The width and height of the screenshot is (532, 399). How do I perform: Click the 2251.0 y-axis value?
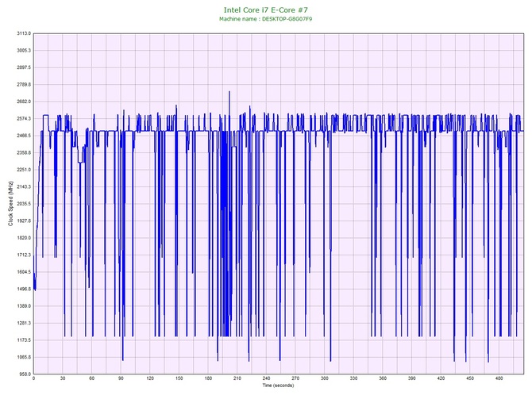point(24,170)
